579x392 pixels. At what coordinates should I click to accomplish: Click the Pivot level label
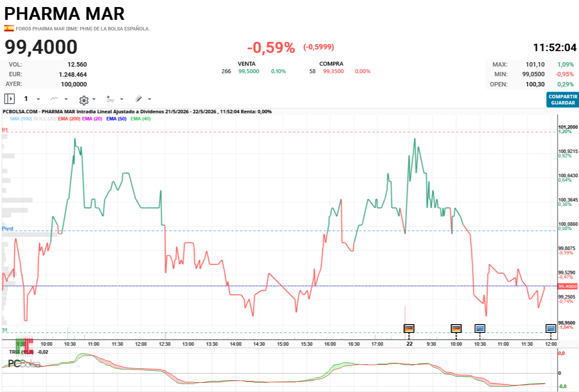point(7,228)
